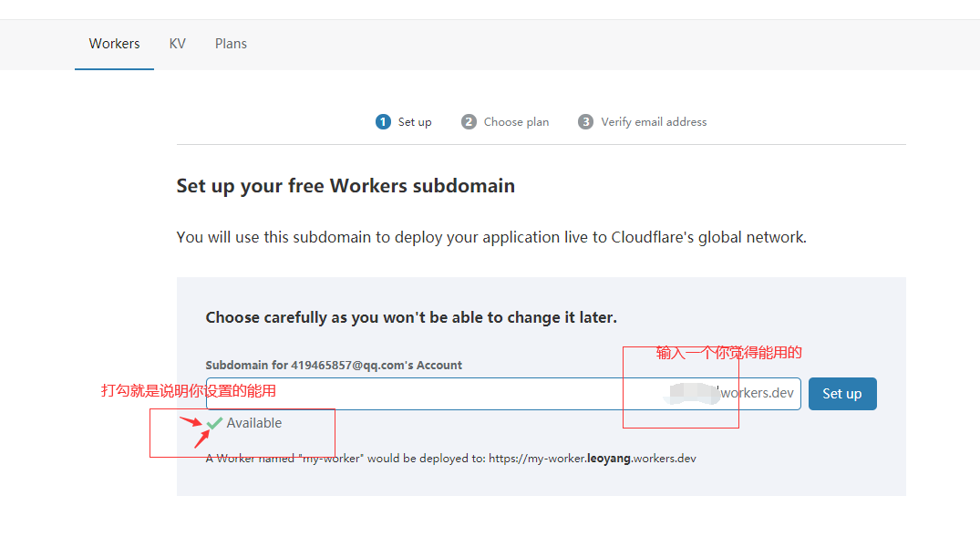The image size is (980, 537).
Task: Click the red "输入一个你觉得能用的" annotation
Action: (729, 353)
